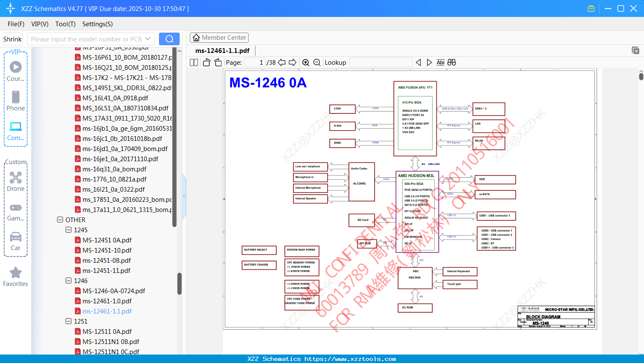Click the file tree scroll-up arrow
The image size is (644, 363).
click(179, 51)
